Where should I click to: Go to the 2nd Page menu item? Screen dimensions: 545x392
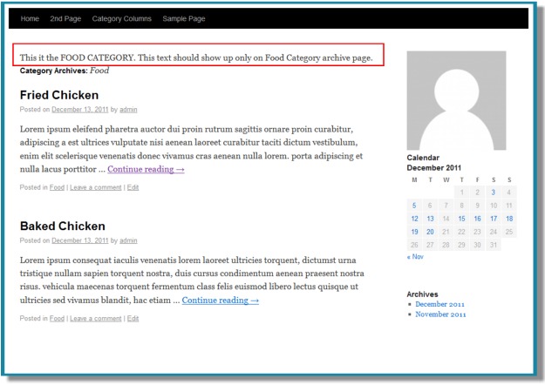65,19
